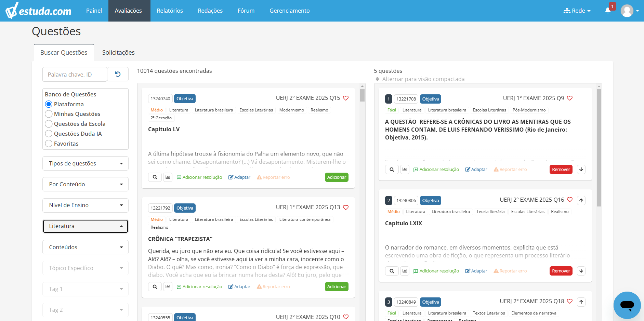Go to Painel in the top navigation
The width and height of the screenshot is (644, 321).
(x=94, y=11)
